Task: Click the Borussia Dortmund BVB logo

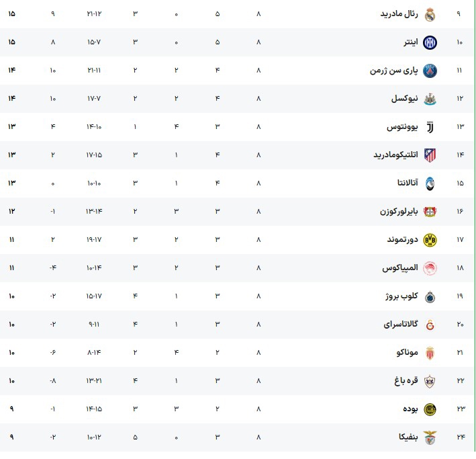Action: click(430, 240)
